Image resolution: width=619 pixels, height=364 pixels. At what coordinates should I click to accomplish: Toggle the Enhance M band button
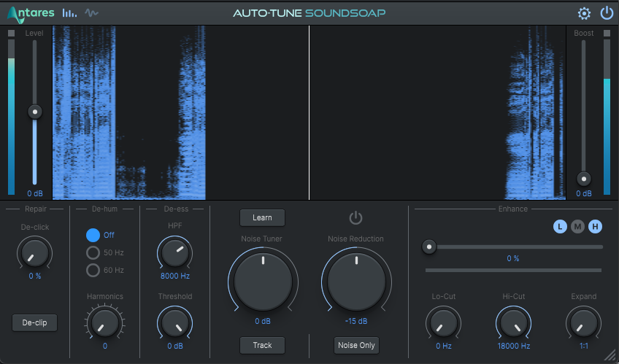pos(577,226)
